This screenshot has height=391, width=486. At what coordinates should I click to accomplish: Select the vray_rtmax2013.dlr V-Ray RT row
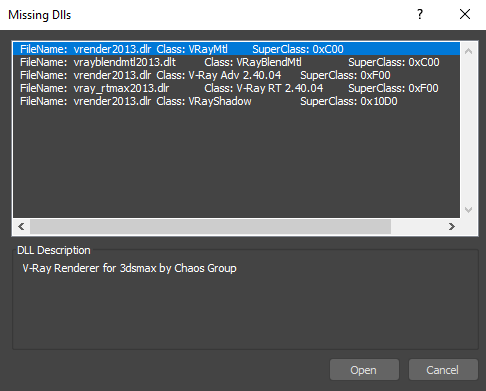(x=236, y=88)
